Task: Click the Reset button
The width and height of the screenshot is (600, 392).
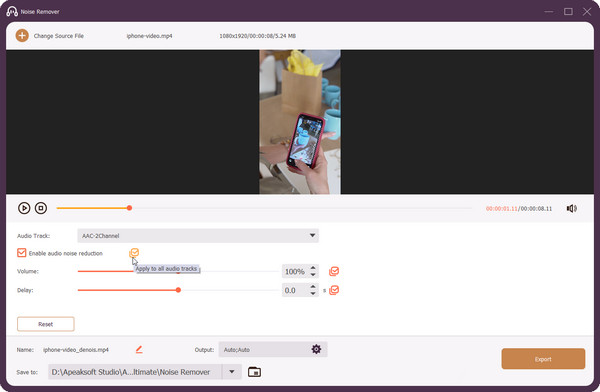Action: coord(46,324)
